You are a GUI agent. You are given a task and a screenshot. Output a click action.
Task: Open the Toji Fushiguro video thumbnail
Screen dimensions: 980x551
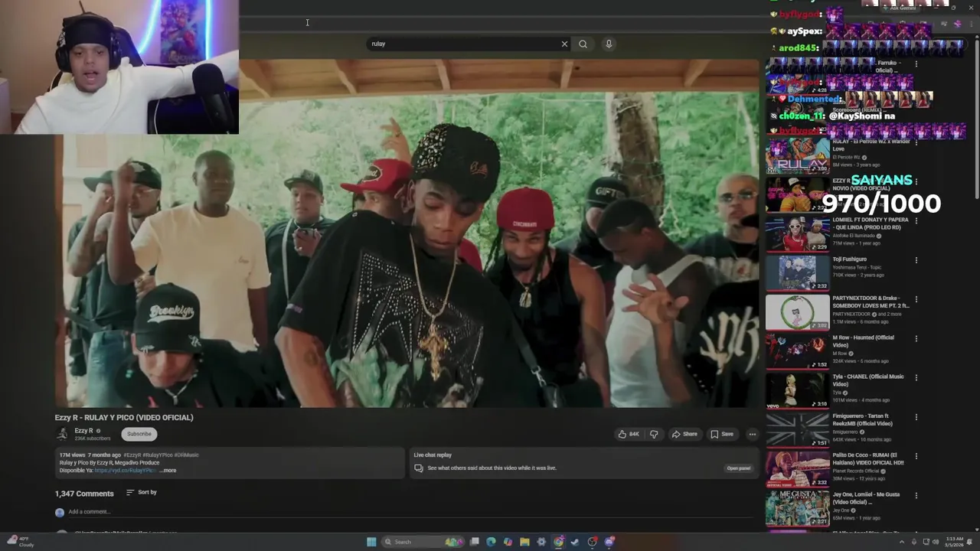pyautogui.click(x=798, y=272)
